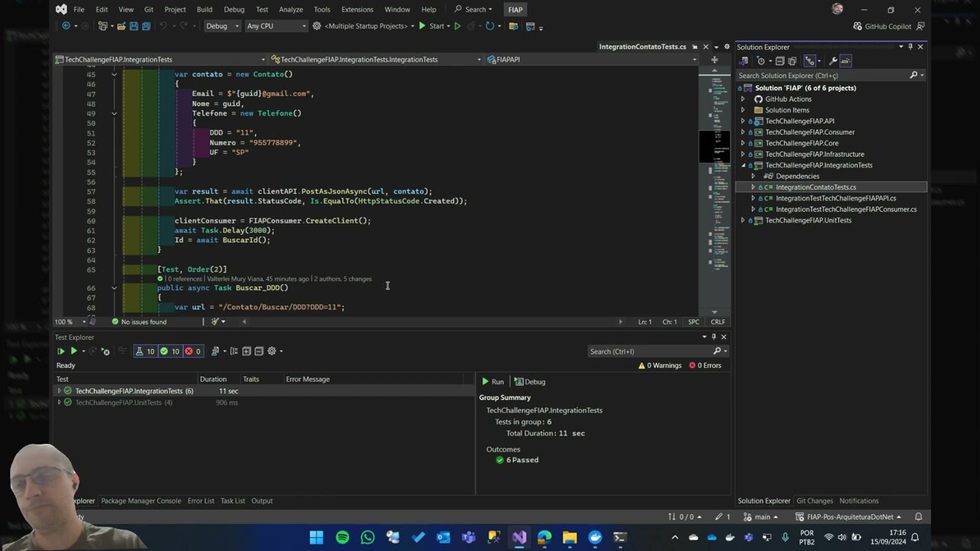Open the Git menu
980x551 pixels.
149,9
